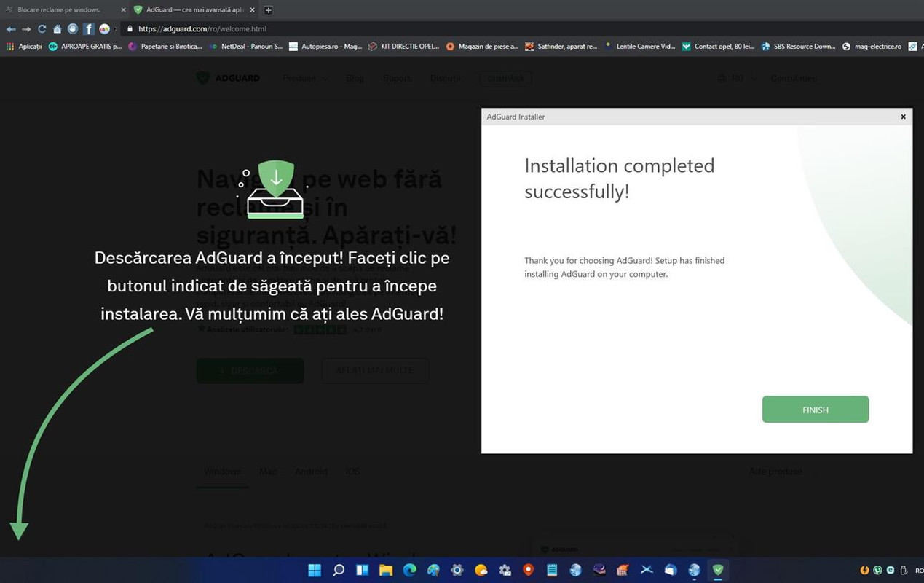The width and height of the screenshot is (924, 583).
Task: Expand the Produse menu on AdGuard site
Action: coord(305,78)
